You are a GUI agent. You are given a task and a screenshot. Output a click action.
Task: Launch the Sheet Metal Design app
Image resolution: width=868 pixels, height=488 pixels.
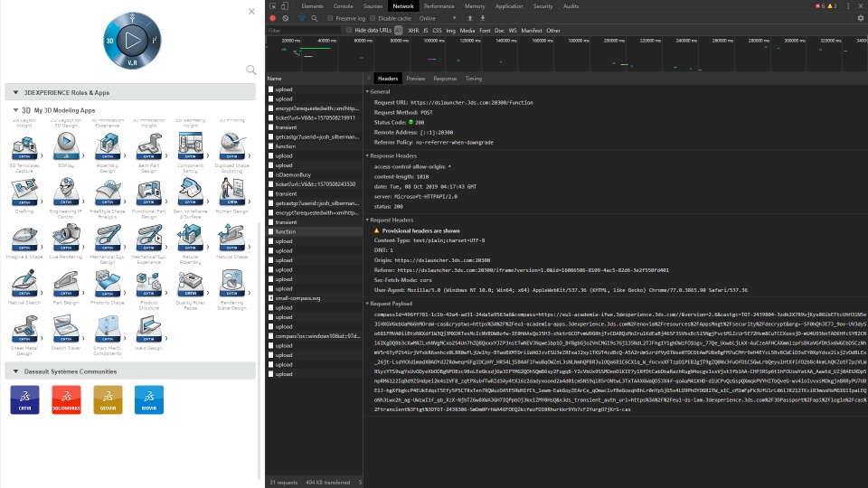coord(24,329)
